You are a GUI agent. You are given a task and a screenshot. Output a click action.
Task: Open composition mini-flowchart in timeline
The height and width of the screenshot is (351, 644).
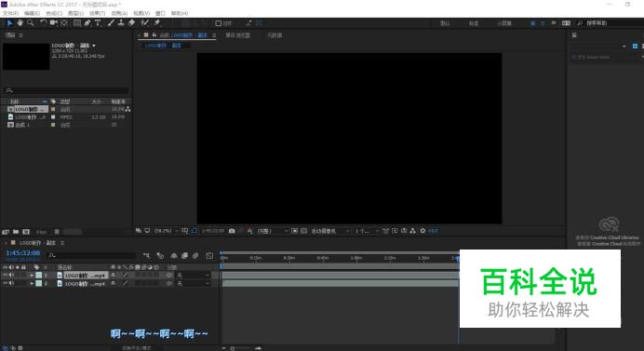click(146, 256)
